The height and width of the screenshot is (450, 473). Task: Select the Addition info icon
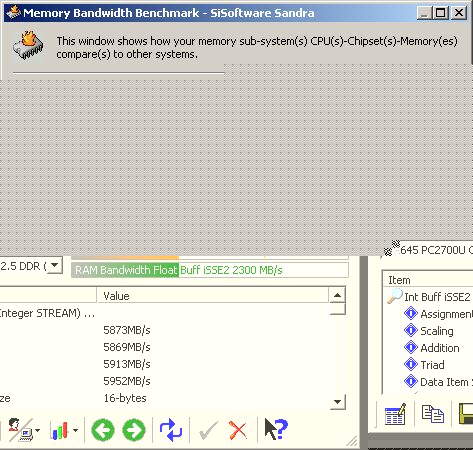click(x=411, y=348)
